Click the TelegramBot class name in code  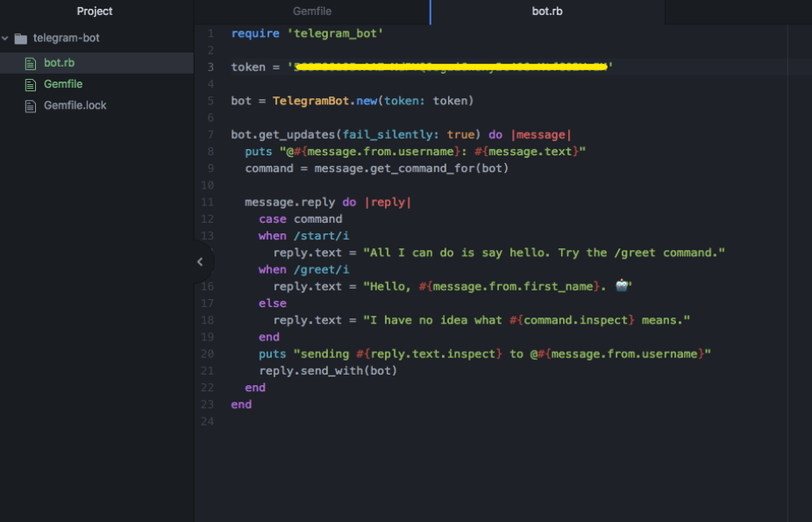point(310,101)
